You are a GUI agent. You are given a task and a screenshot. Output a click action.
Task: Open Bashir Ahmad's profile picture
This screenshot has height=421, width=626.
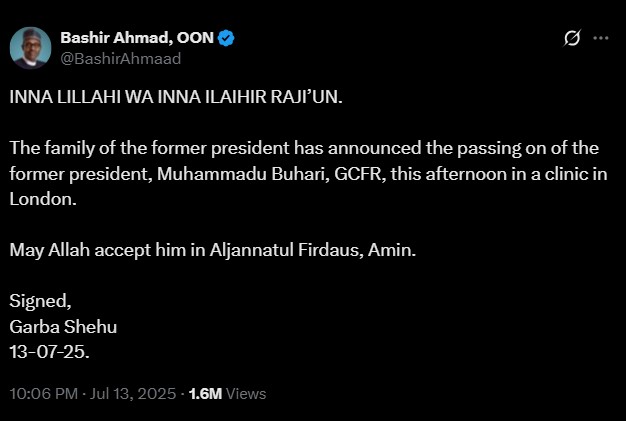coord(30,47)
